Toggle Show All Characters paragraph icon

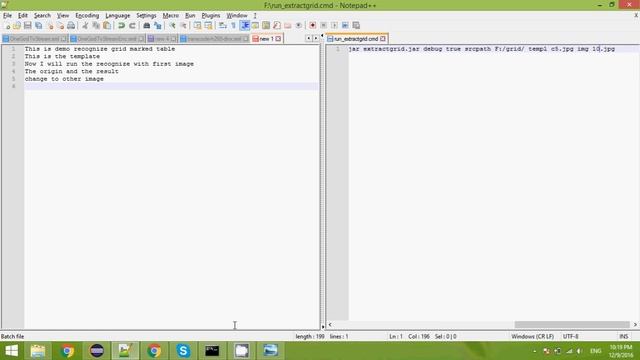coord(233,26)
